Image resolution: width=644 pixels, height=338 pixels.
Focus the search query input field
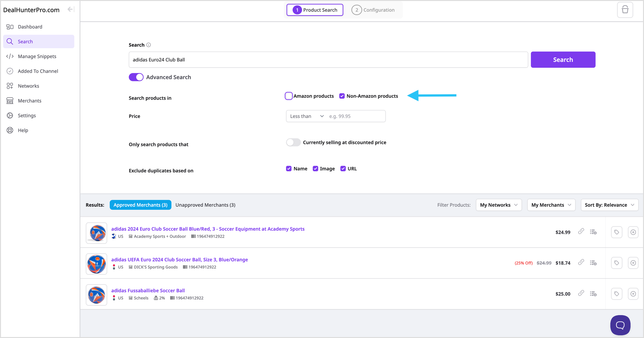[x=328, y=59]
